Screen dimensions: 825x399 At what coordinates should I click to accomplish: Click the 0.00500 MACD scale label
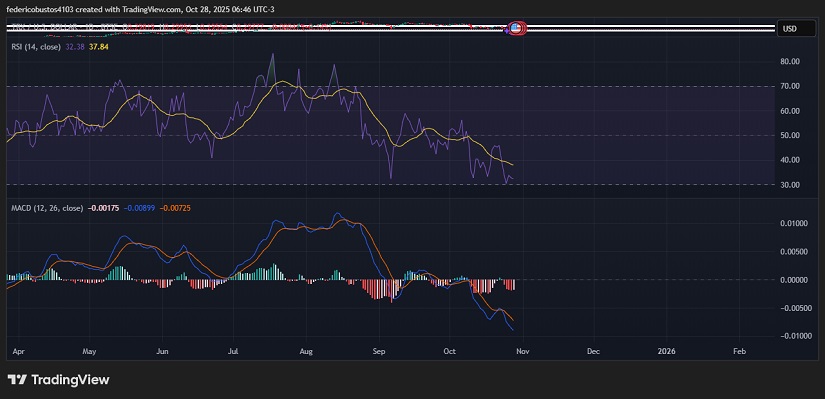point(794,252)
